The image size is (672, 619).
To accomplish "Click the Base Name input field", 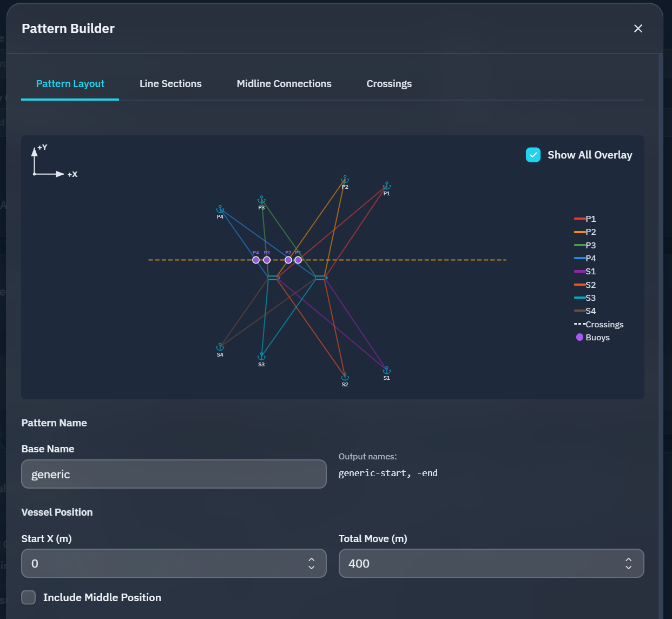I will click(x=174, y=474).
